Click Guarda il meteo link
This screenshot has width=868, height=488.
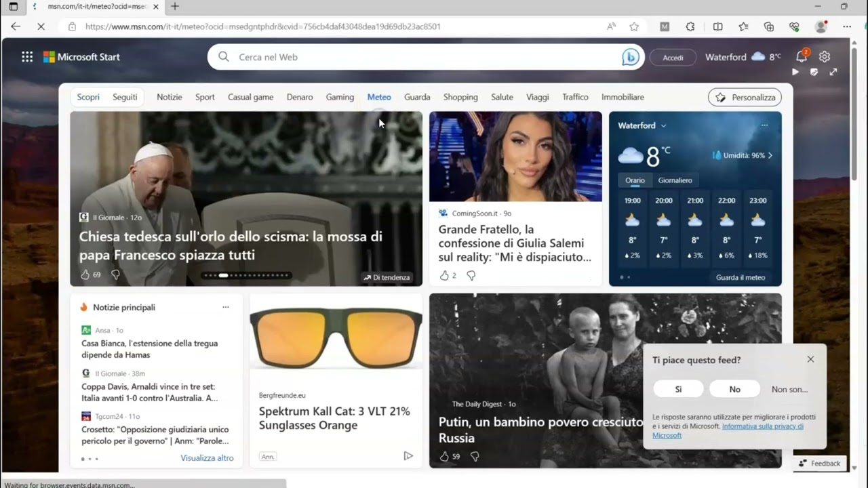click(741, 277)
